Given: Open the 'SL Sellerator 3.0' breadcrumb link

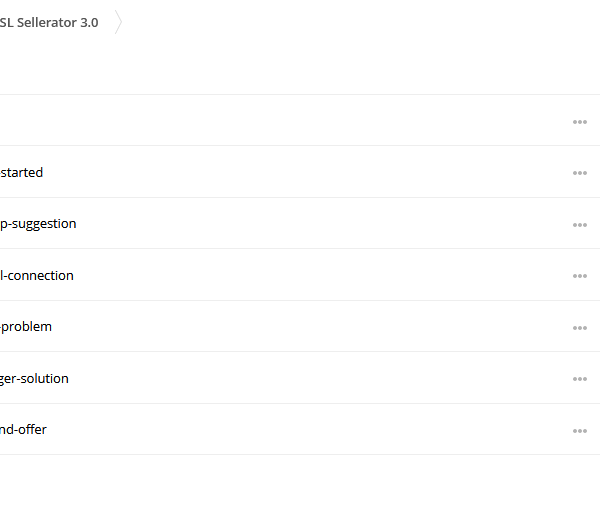Looking at the screenshot, I should tap(49, 23).
